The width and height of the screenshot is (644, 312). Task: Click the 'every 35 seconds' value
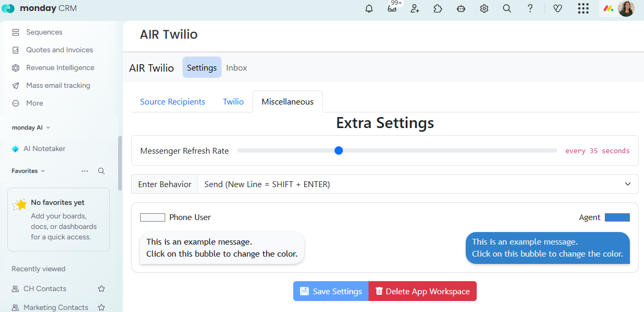coord(597,151)
